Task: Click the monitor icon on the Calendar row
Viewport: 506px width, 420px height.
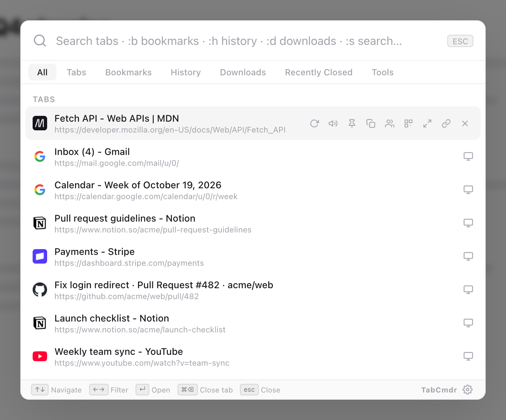Action: [x=468, y=190]
